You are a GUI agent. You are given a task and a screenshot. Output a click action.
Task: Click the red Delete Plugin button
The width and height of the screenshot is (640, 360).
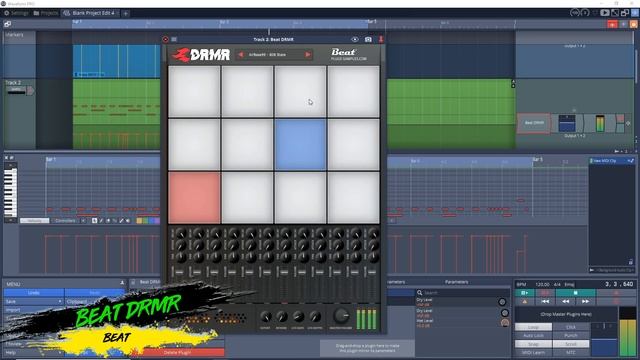coord(178,352)
